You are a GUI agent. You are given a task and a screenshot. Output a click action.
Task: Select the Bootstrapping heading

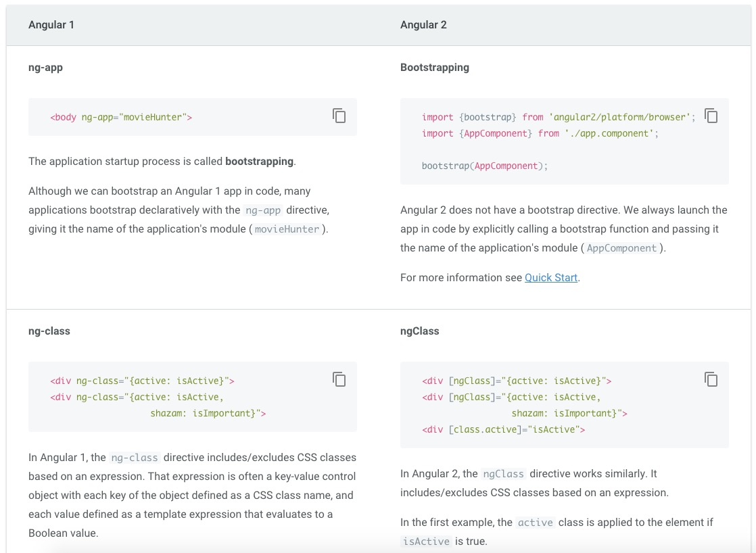[x=434, y=68]
